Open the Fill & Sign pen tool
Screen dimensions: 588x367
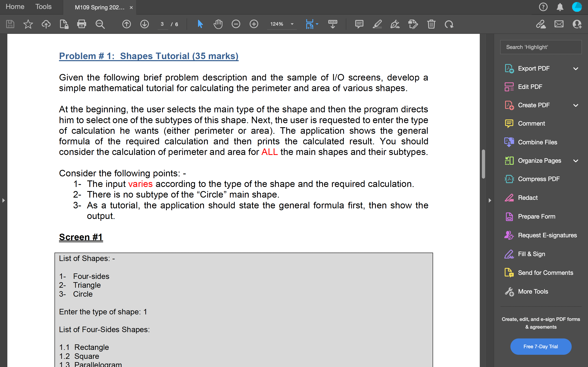[395, 24]
